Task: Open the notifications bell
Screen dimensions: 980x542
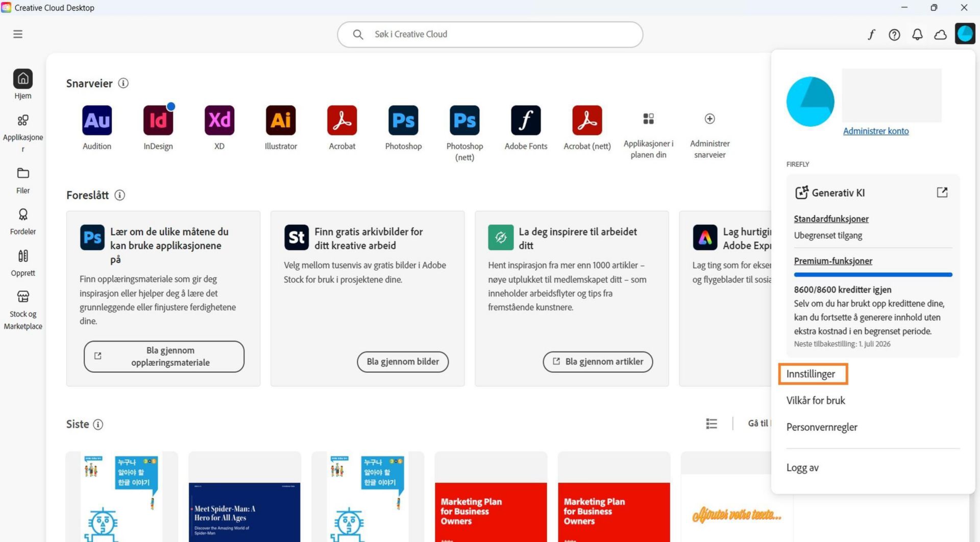Action: point(917,34)
